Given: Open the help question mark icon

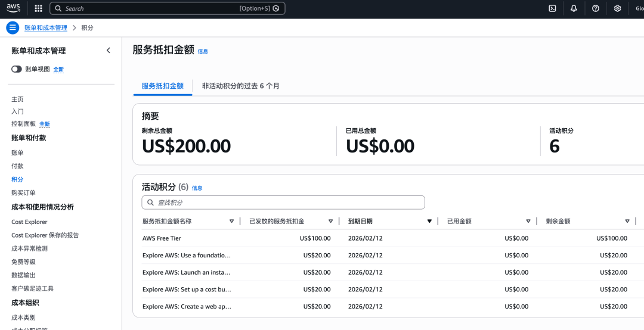Looking at the screenshot, I should tap(596, 8).
